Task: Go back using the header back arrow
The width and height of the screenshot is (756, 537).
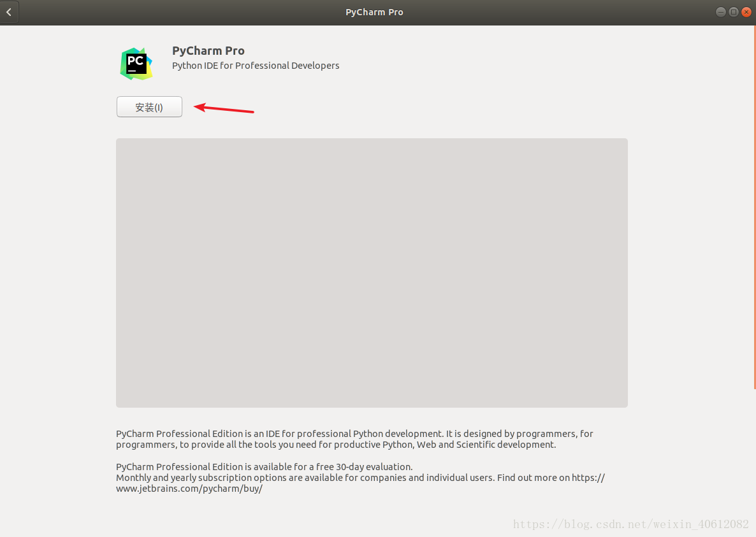Action: pyautogui.click(x=9, y=12)
